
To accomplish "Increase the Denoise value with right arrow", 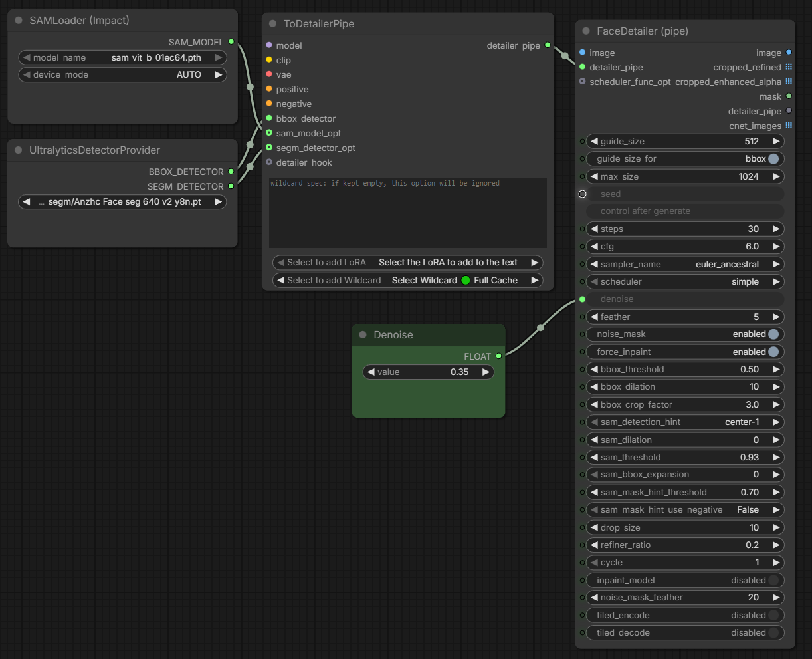I will point(486,372).
